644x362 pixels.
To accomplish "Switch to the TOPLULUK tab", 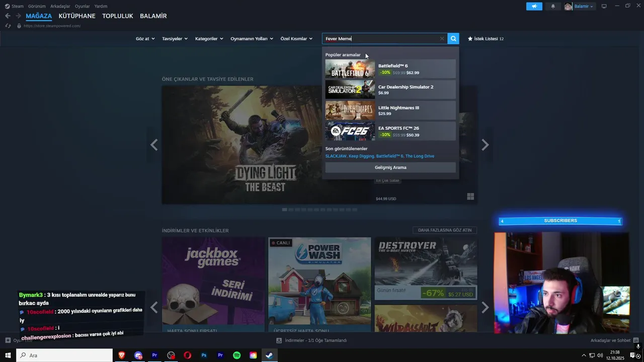I will pyautogui.click(x=118, y=16).
